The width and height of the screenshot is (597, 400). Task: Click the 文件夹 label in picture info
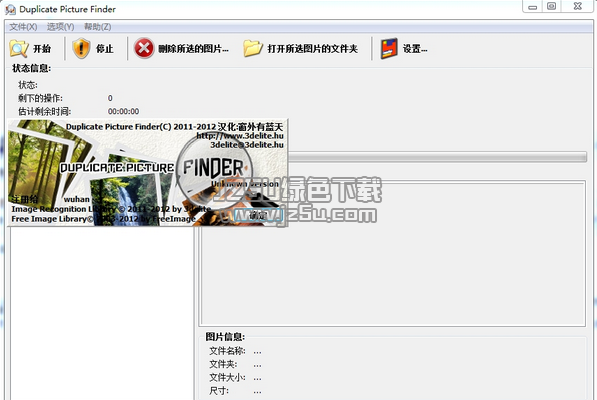click(x=223, y=364)
